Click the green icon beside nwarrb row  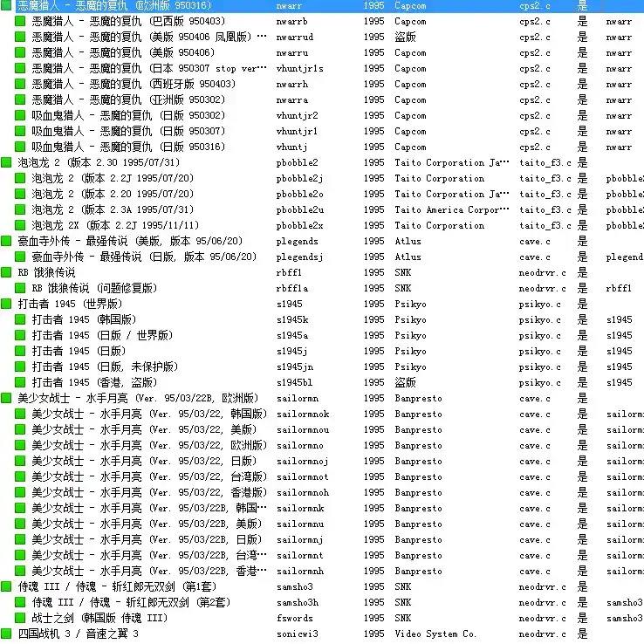[x=20, y=21]
